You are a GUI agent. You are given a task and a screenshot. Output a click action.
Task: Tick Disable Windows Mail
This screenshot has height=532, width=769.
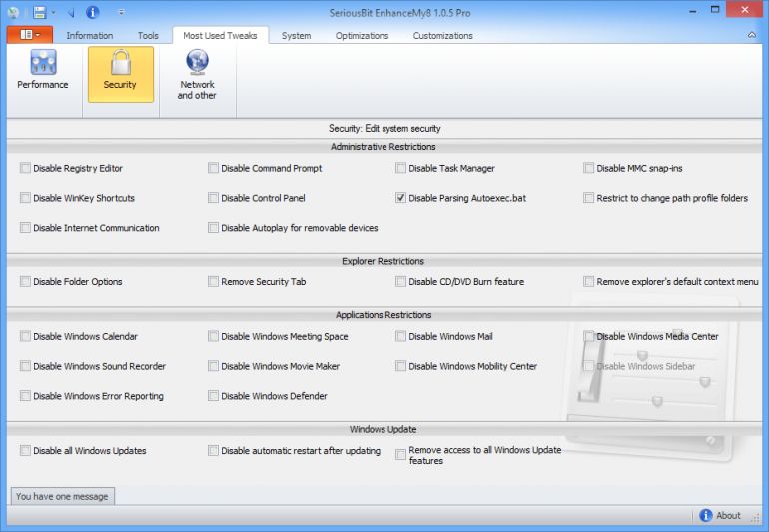point(400,336)
